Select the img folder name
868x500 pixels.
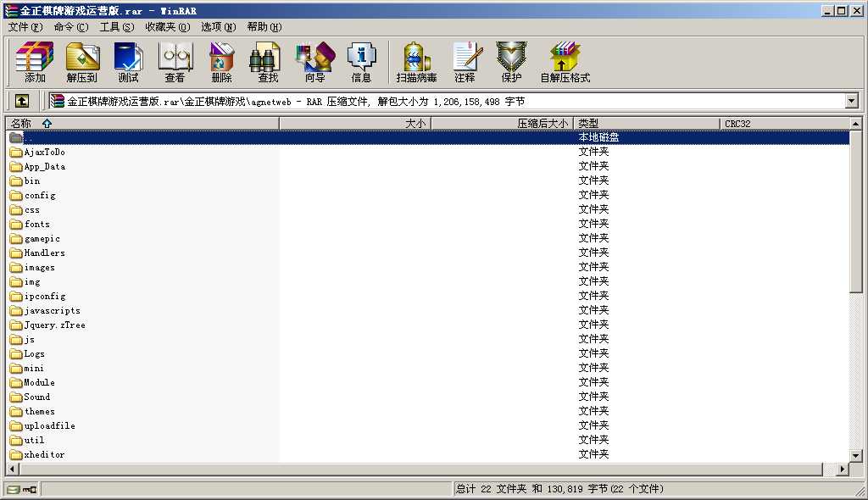point(32,282)
